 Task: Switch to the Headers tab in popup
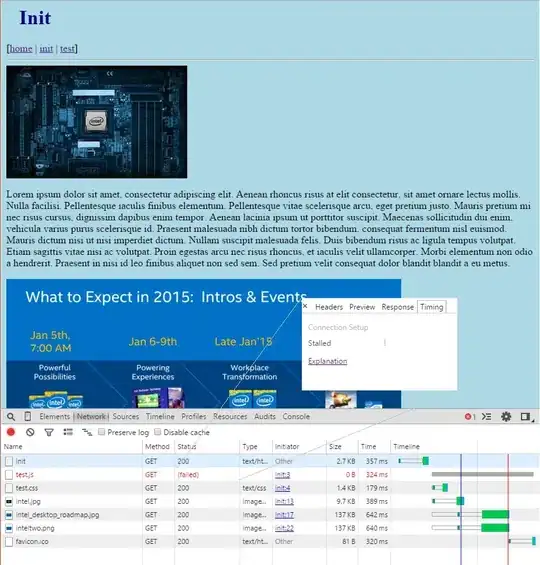329,307
